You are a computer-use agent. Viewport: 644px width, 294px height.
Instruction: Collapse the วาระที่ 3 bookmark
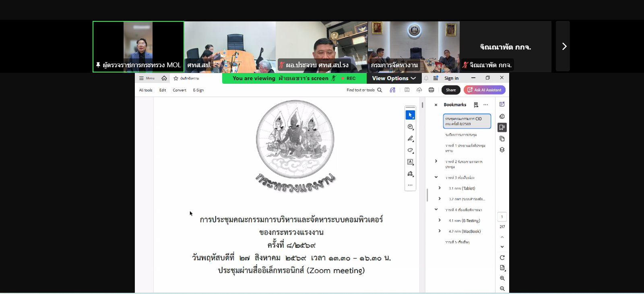[x=436, y=177]
